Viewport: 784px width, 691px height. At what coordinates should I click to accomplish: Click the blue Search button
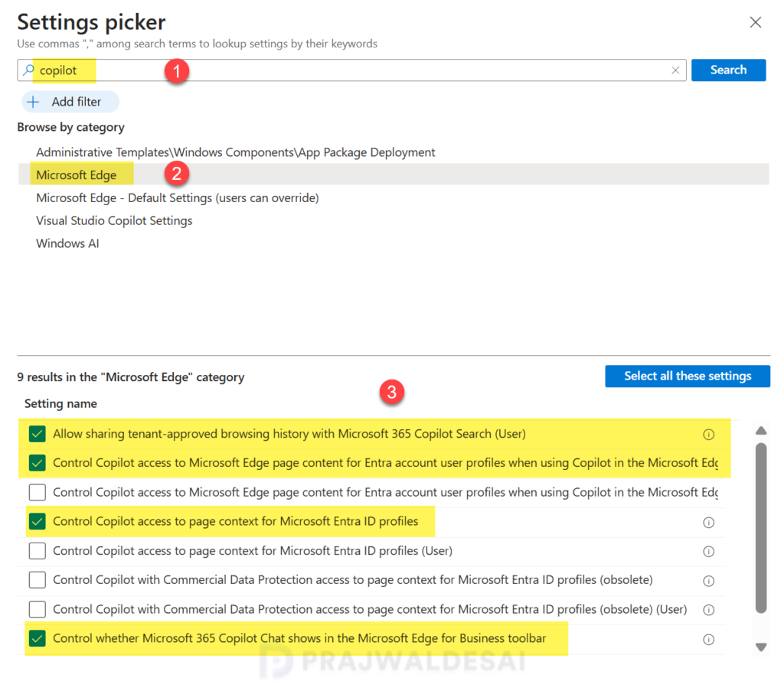tap(728, 70)
